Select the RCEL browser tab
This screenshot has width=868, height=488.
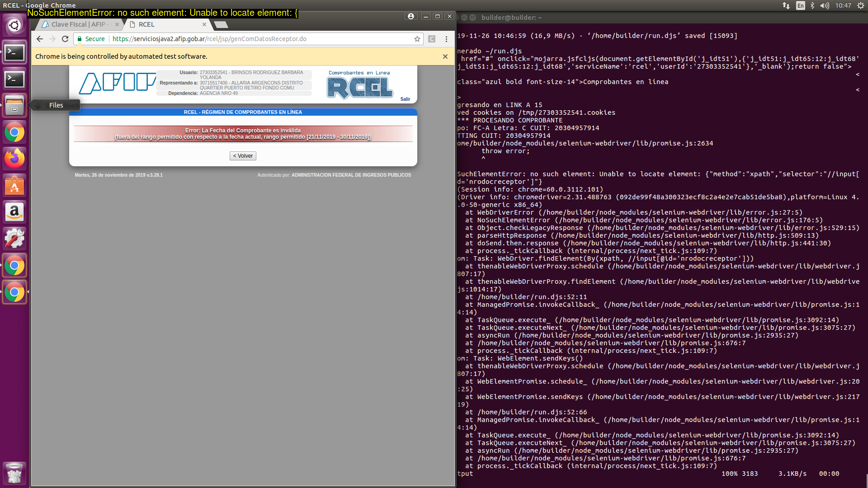click(165, 24)
